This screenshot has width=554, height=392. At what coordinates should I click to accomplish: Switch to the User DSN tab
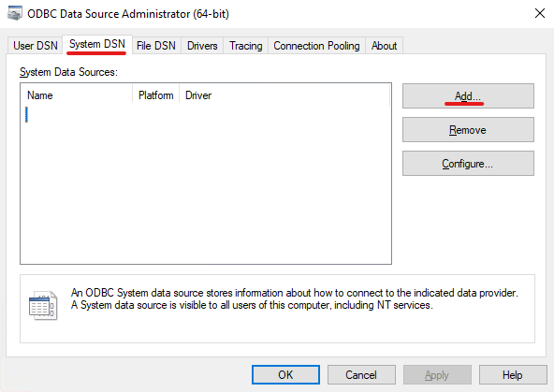coord(35,46)
